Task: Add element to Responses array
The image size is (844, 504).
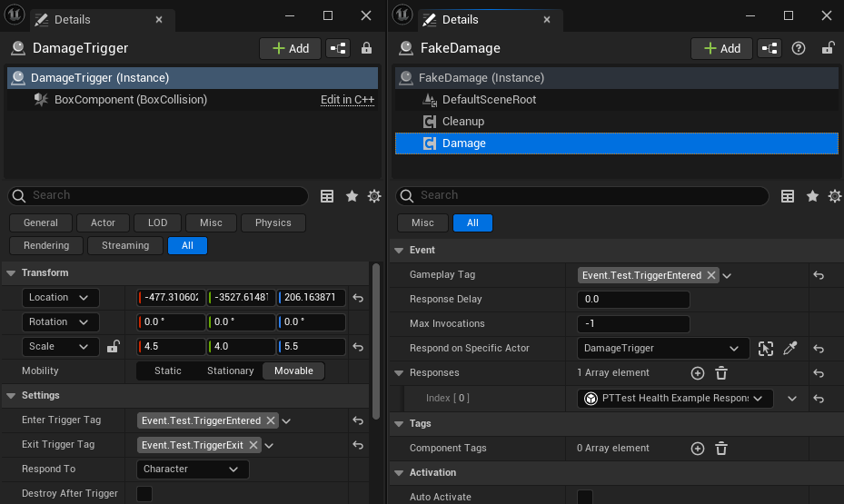Action: pos(698,373)
